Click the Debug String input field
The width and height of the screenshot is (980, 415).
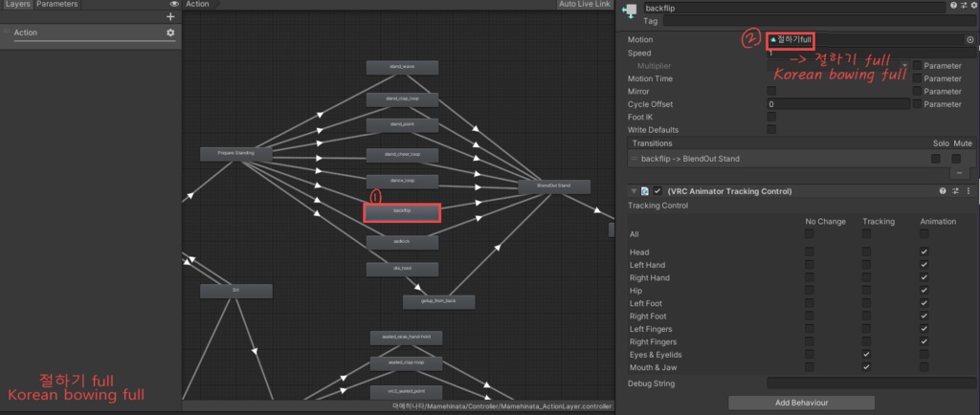point(872,383)
